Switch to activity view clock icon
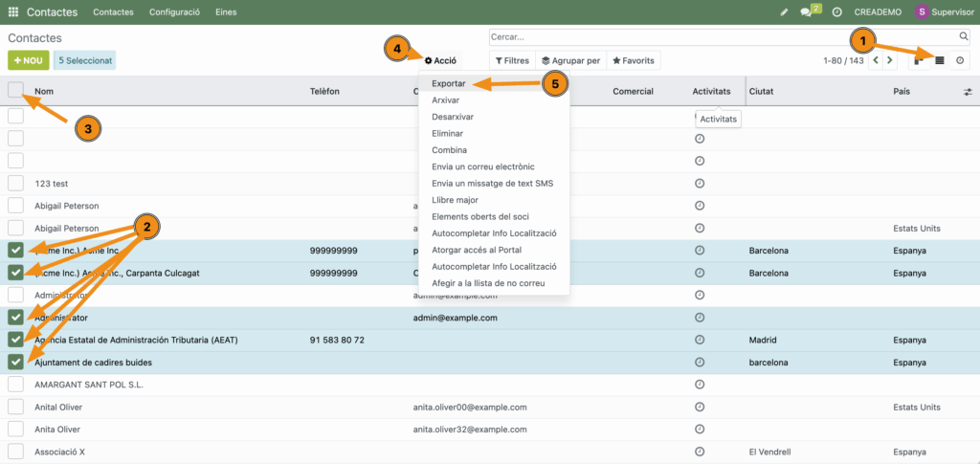Image resolution: width=980 pixels, height=464 pixels. pyautogui.click(x=960, y=60)
